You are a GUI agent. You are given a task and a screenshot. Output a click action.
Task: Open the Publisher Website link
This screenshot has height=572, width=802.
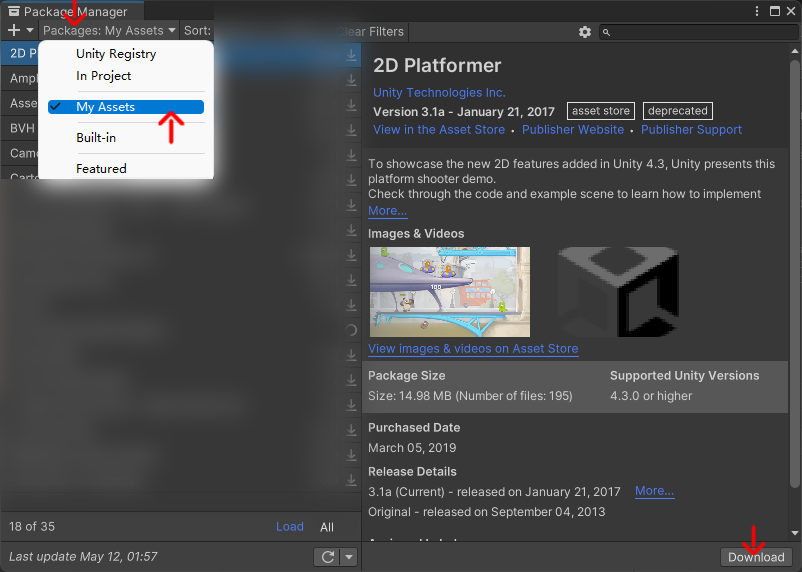[x=573, y=130]
